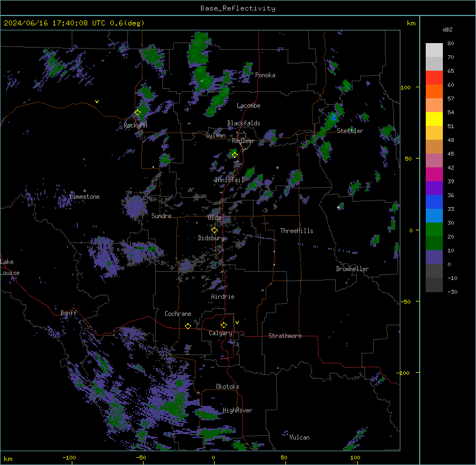This screenshot has height=465, width=476.
Task: Select the 20 dBZ green legend block
Action: tap(434, 230)
